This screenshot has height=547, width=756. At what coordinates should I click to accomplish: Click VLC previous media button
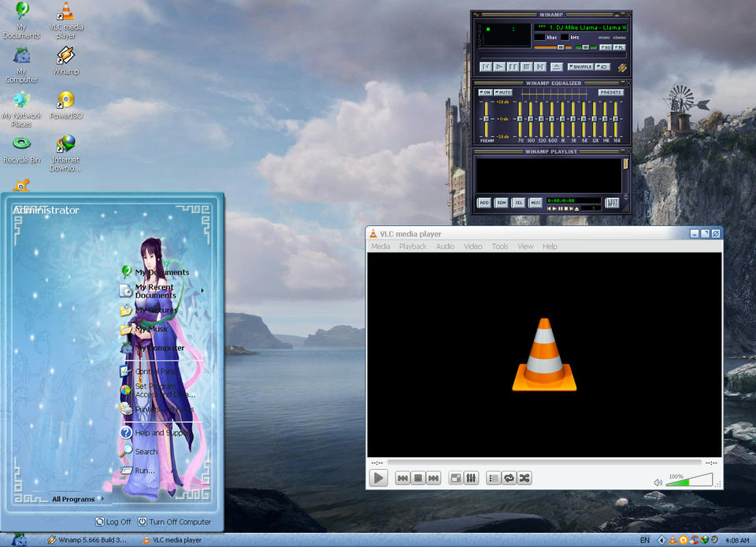coord(402,478)
